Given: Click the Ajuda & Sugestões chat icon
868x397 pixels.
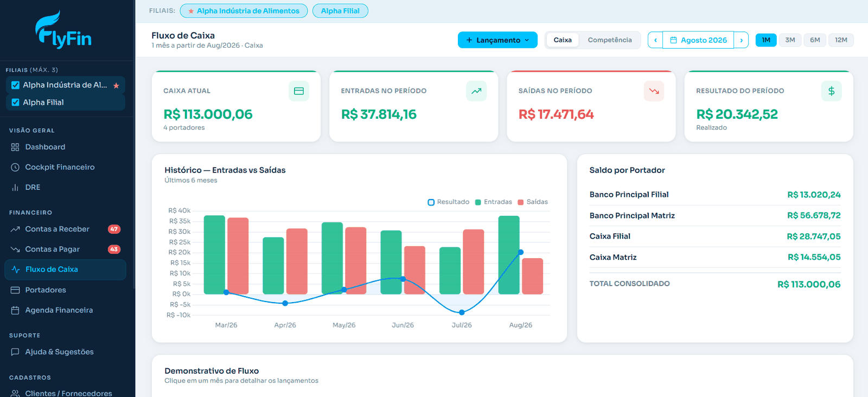Looking at the screenshot, I should coord(15,352).
